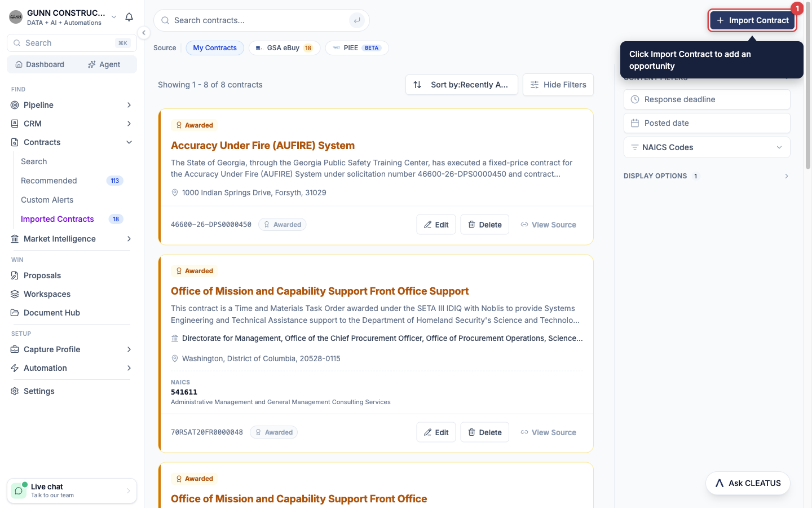
Task: Open Response deadline filter
Action: click(x=707, y=99)
